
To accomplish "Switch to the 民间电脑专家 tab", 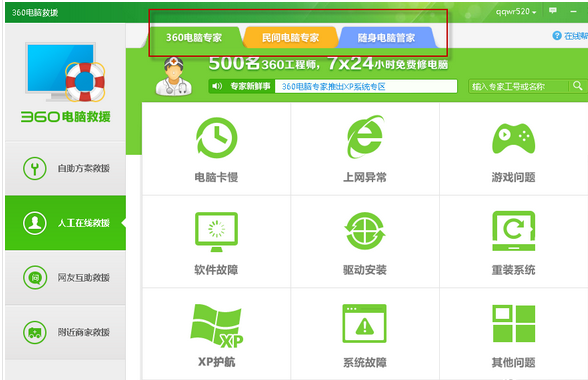I will [x=290, y=38].
